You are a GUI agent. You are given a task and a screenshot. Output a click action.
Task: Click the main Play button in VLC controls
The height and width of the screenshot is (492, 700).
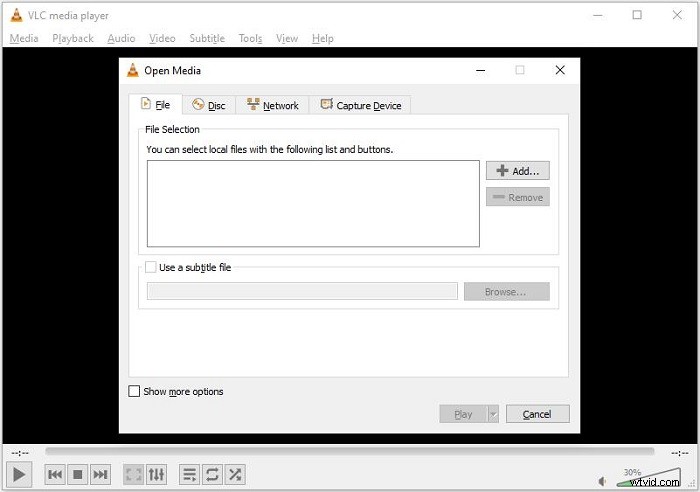19,474
